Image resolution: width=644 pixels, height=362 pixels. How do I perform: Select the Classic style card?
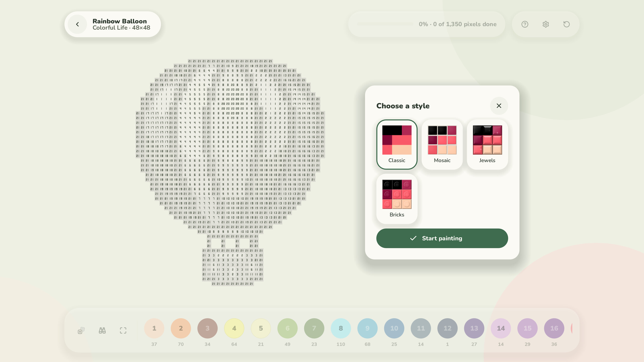point(397,145)
